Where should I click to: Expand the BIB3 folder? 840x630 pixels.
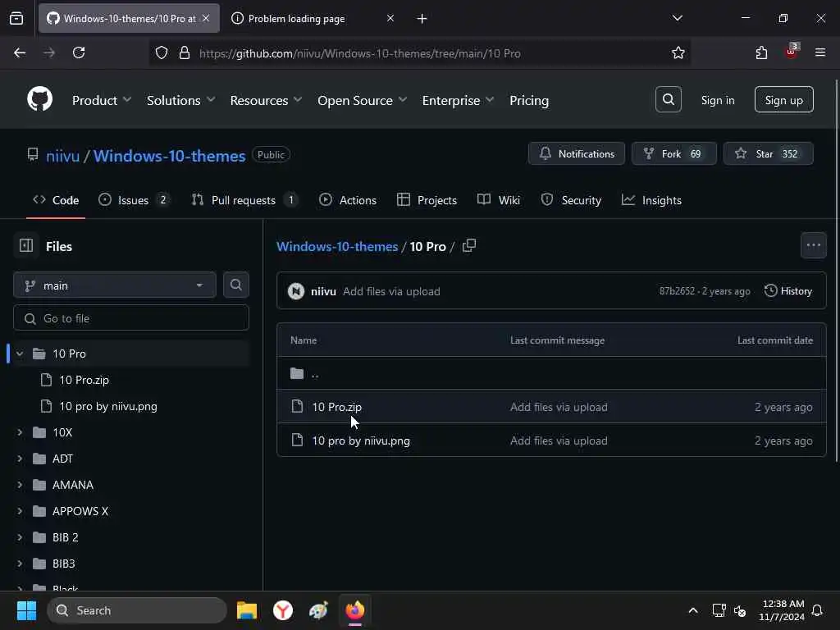pos(20,564)
